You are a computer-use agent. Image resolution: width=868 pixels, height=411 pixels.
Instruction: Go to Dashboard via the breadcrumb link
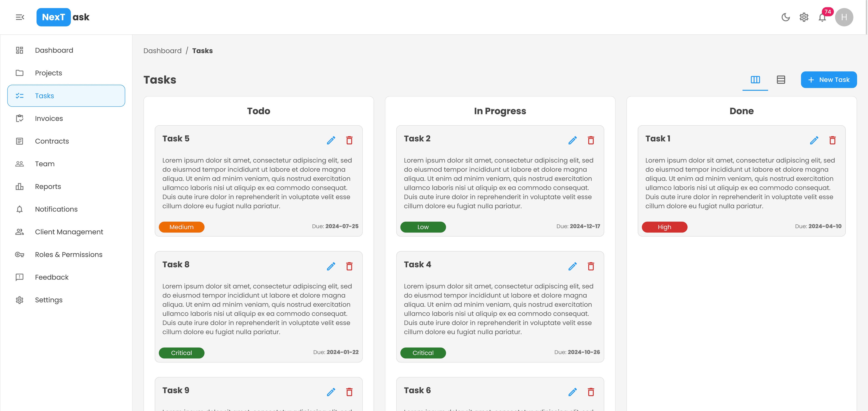pos(163,51)
